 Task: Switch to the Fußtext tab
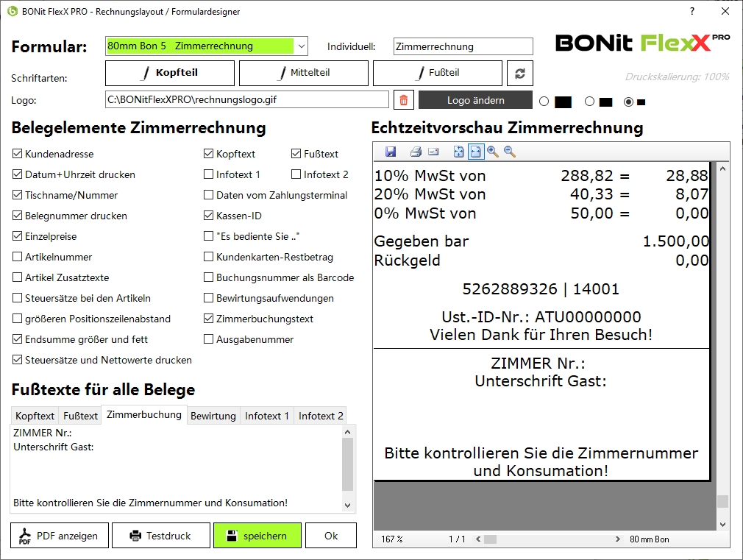80,416
